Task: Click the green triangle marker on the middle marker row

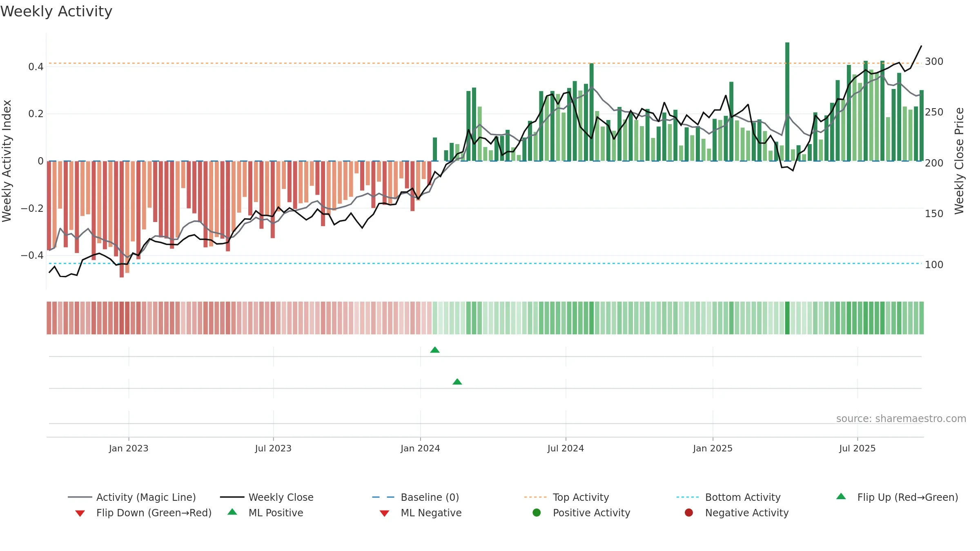Action: pos(457,382)
